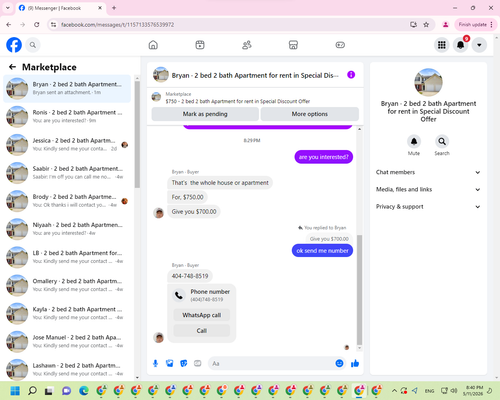This screenshot has width=500, height=400.
Task: Open Jose Manuel conversation in chat list
Action: point(67,341)
